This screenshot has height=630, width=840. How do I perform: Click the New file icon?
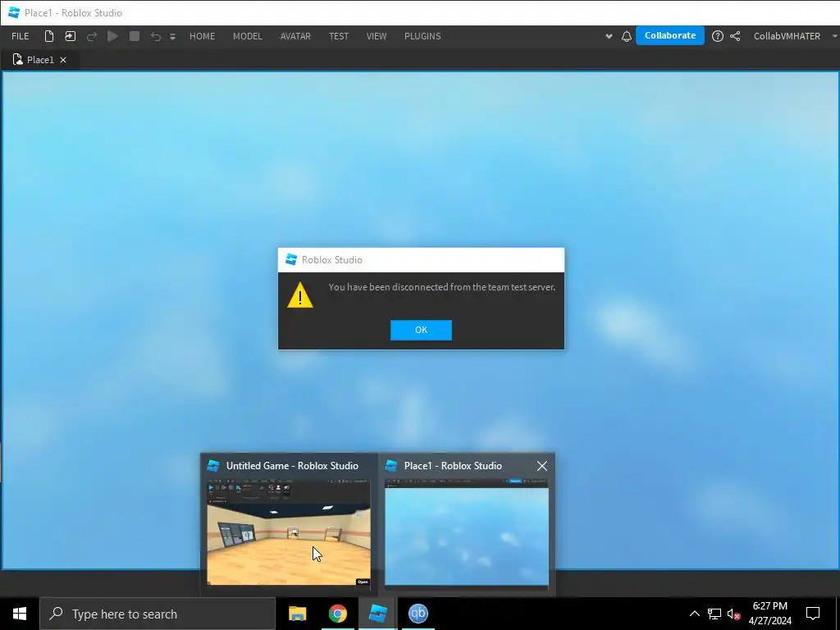[x=48, y=36]
